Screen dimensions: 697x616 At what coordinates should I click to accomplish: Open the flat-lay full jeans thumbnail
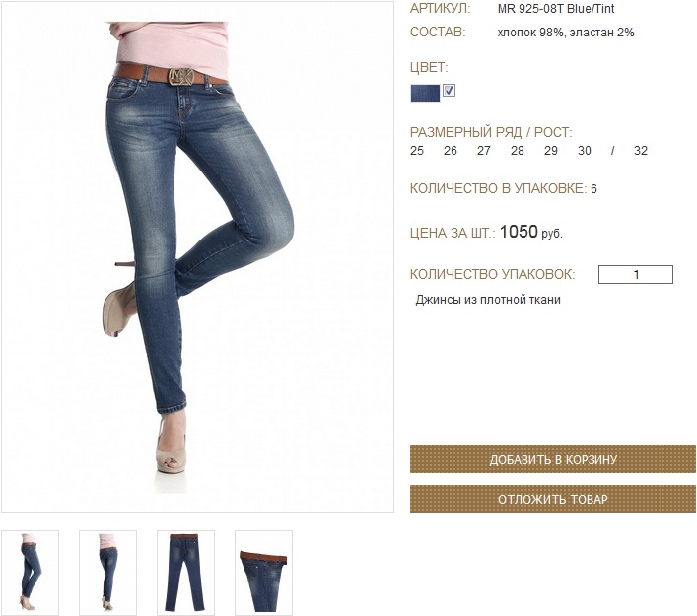click(x=185, y=573)
